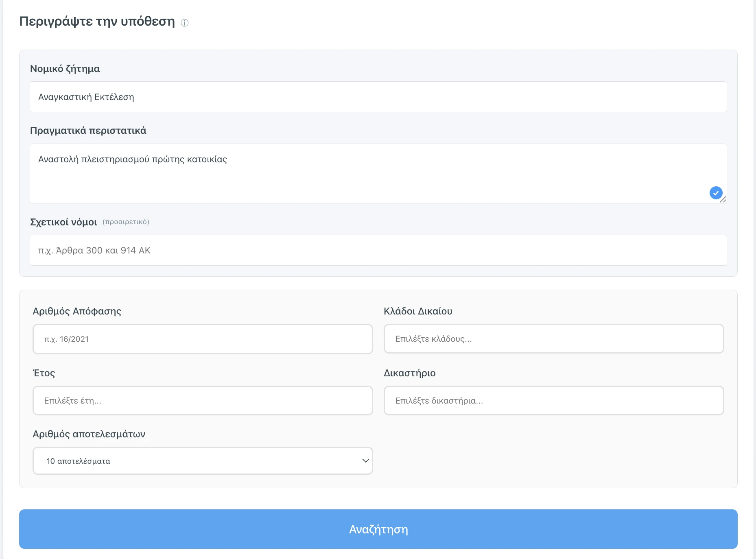Click the 'Αριθμός Απόφασης' label
The width and height of the screenshot is (756, 559).
[77, 311]
